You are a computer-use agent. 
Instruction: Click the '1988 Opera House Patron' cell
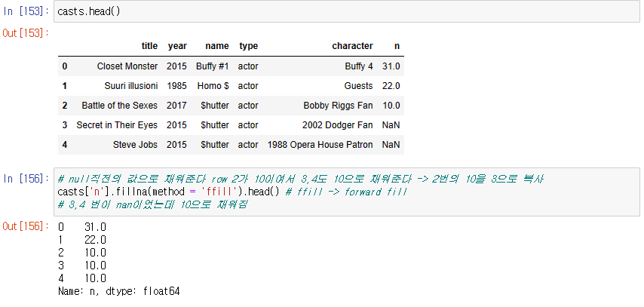tap(320, 145)
